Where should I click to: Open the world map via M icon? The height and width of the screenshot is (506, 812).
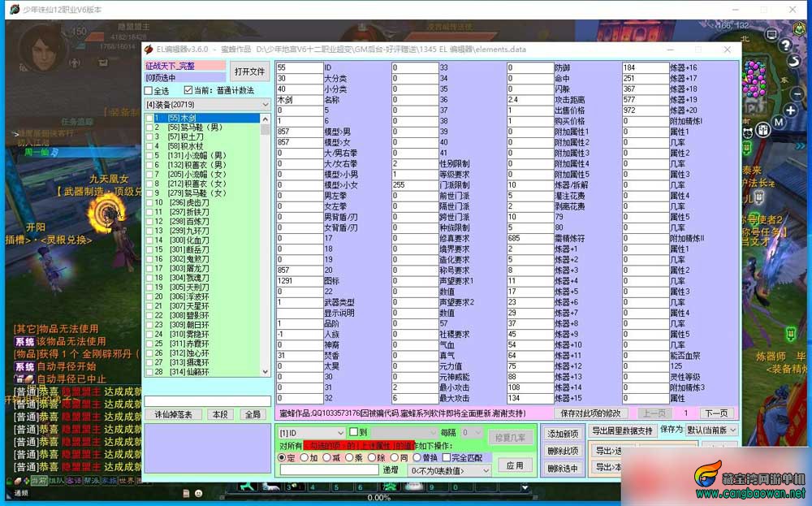pyautogui.click(x=779, y=122)
